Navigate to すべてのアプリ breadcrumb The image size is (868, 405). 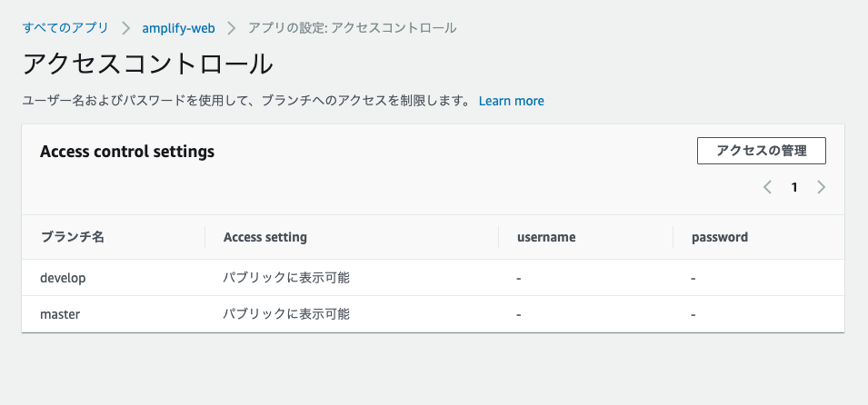pos(65,28)
